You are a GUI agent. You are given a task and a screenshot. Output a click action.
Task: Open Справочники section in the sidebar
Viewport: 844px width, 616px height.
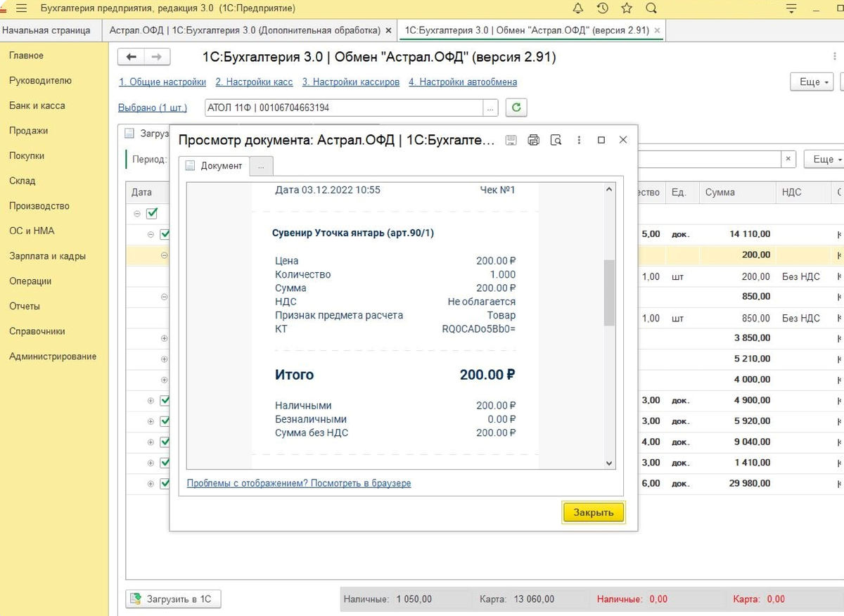click(x=37, y=331)
